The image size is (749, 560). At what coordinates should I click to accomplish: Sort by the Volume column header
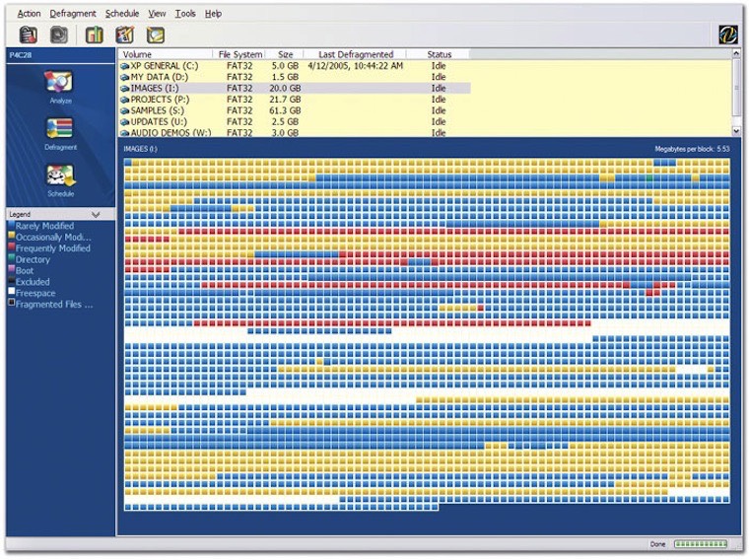(166, 54)
